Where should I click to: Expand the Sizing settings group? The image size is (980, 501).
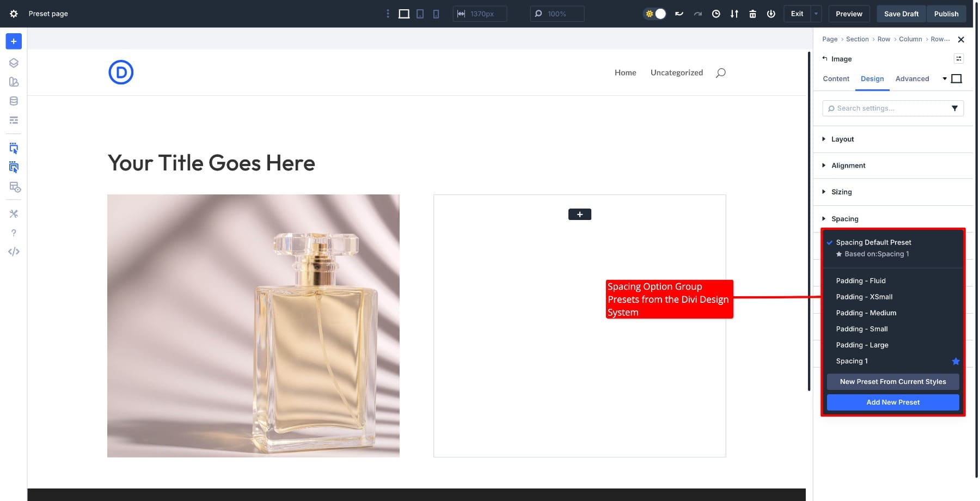pyautogui.click(x=841, y=192)
